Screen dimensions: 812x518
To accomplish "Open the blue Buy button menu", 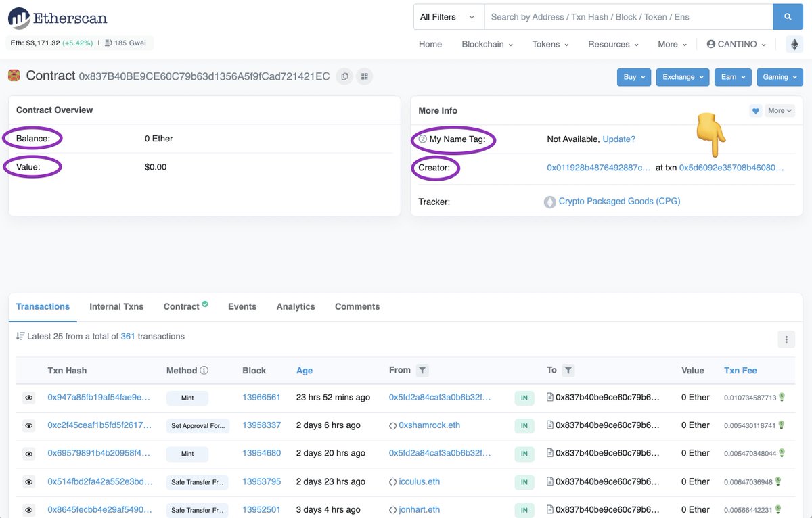I will tap(633, 77).
